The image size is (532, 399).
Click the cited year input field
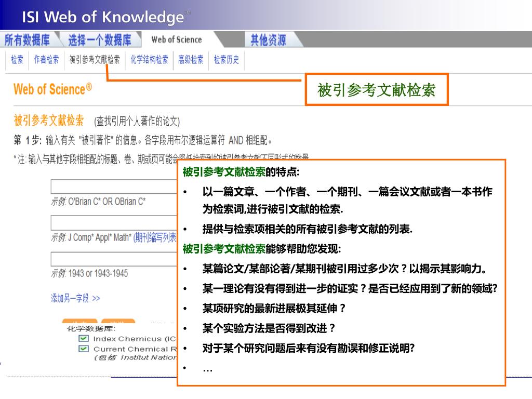click(x=114, y=259)
